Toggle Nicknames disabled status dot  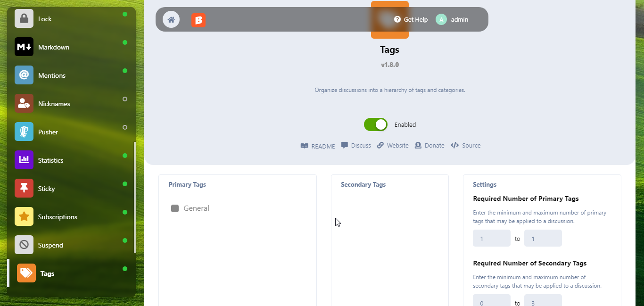125,99
